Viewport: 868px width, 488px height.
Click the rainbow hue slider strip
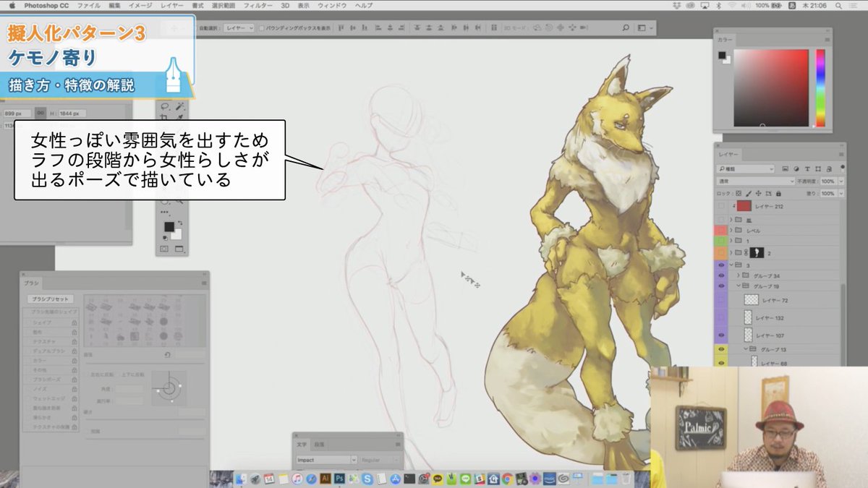pyautogui.click(x=820, y=88)
